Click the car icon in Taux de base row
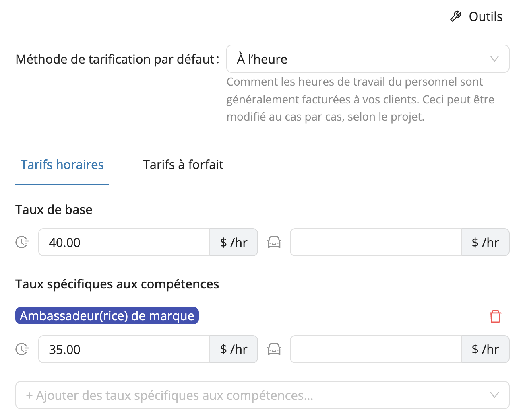 coord(274,242)
